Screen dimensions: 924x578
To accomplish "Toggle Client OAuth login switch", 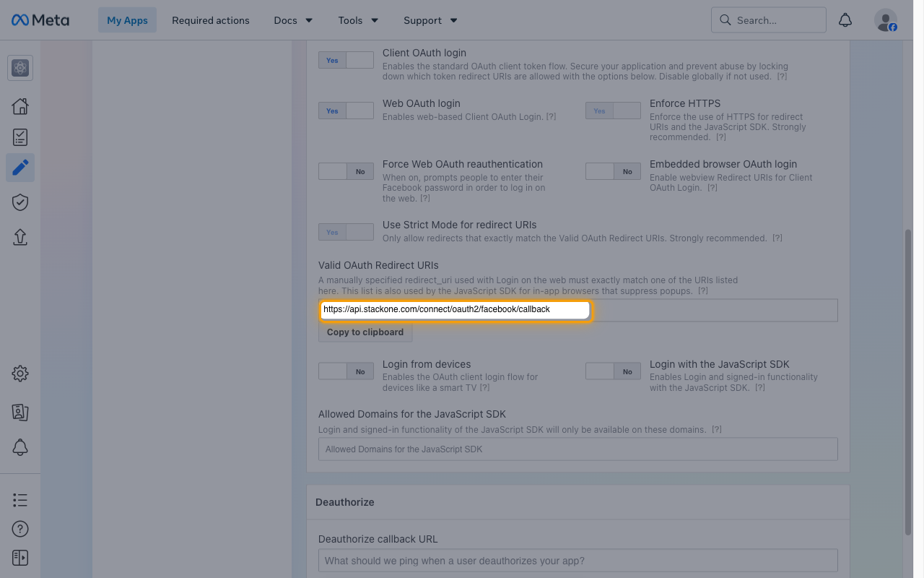I will click(346, 60).
